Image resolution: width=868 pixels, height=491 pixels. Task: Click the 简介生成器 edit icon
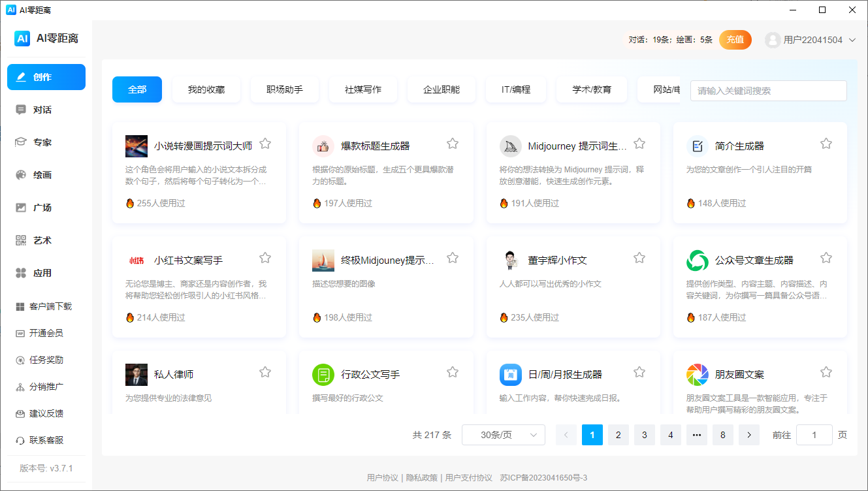pos(698,146)
